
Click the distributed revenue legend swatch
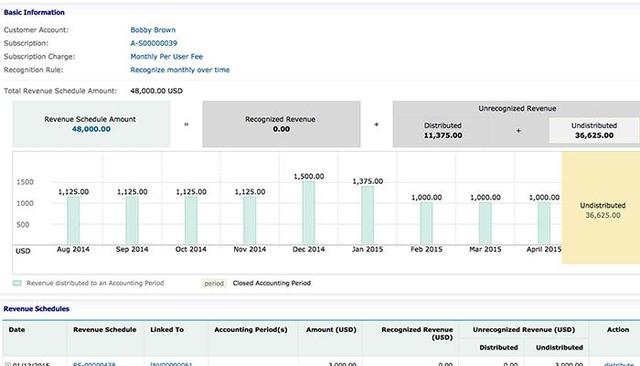[x=17, y=283]
